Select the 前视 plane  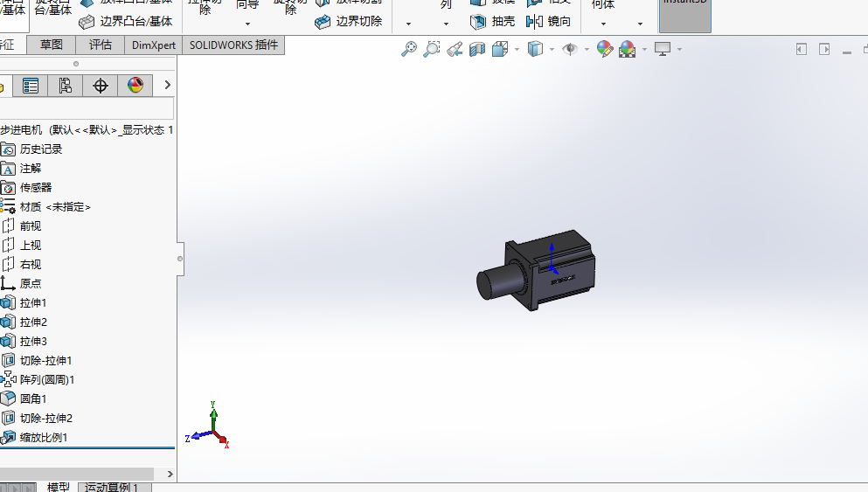coord(21,225)
